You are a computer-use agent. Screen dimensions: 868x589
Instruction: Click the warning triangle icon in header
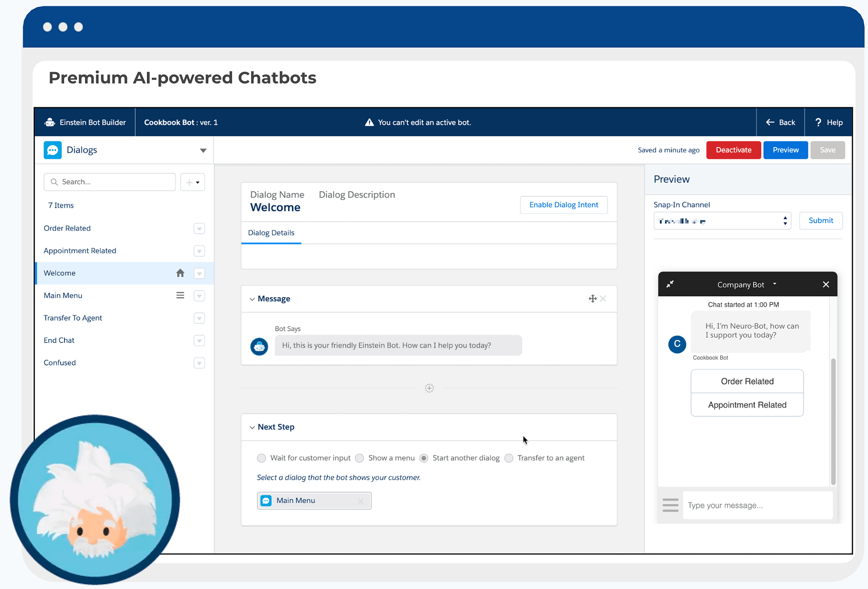point(369,122)
